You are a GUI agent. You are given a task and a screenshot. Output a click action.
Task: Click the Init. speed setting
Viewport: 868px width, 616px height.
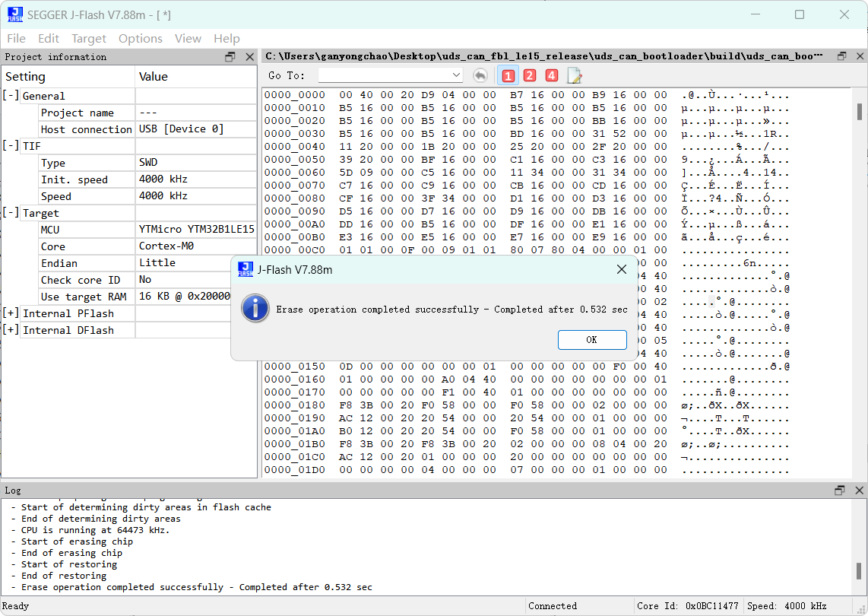coord(74,179)
